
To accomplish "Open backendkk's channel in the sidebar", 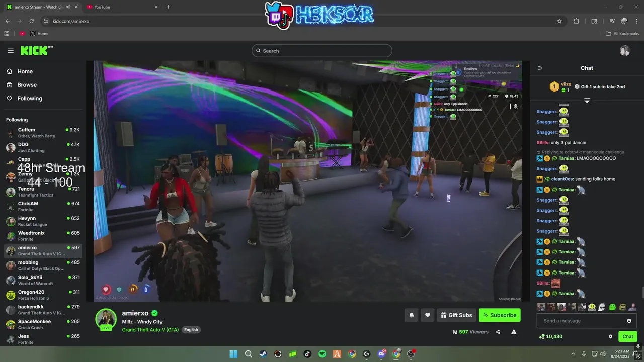I will coord(43,310).
